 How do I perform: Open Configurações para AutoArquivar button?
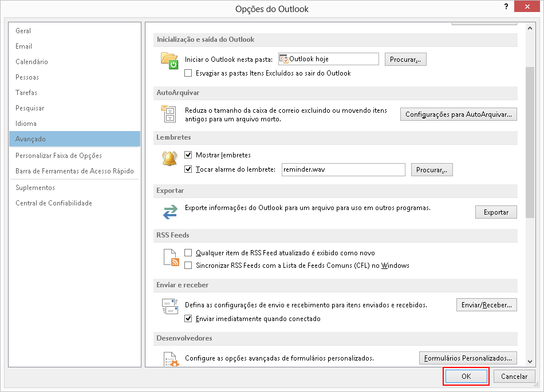pyautogui.click(x=458, y=114)
